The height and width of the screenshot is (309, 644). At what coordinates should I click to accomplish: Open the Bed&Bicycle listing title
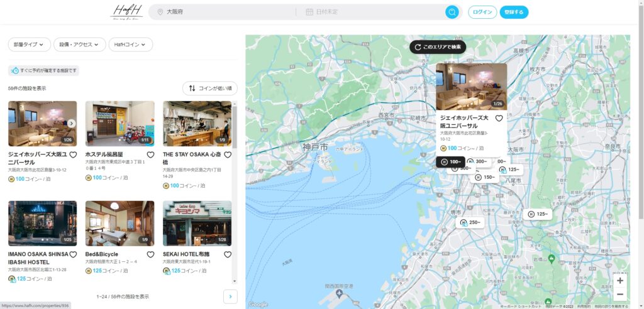[101, 254]
